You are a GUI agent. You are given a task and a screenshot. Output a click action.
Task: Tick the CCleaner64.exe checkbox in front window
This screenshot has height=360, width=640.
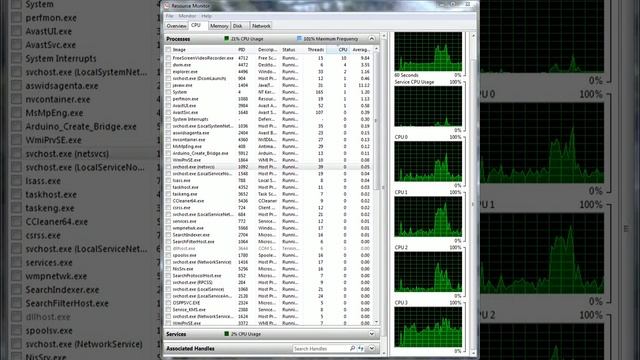pos(168,201)
